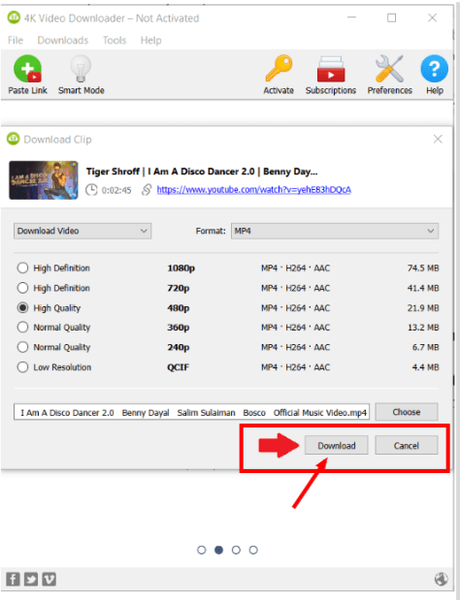Select Normal Quality 240p option
This screenshot has width=460, height=600.
[x=23, y=347]
